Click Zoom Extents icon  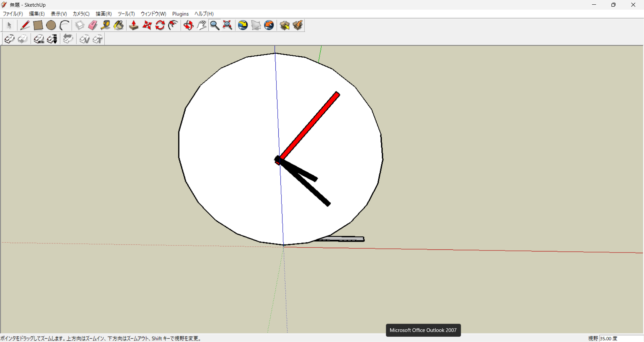(228, 25)
